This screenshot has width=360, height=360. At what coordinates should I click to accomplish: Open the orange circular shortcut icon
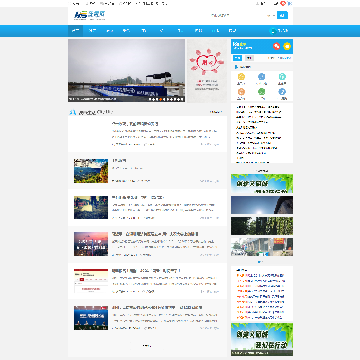click(241, 92)
